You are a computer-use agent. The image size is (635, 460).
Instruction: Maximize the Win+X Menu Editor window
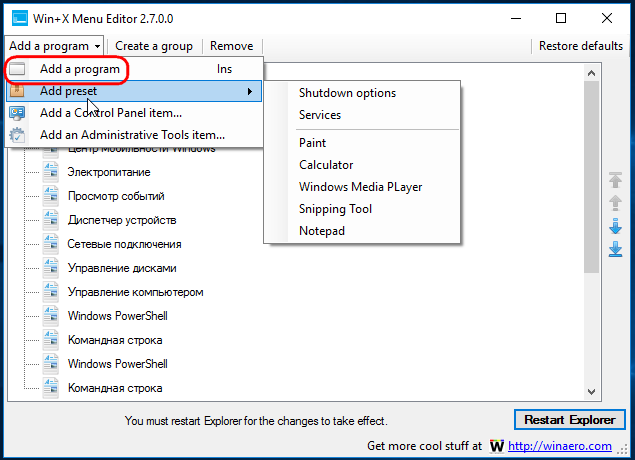pos(561,18)
